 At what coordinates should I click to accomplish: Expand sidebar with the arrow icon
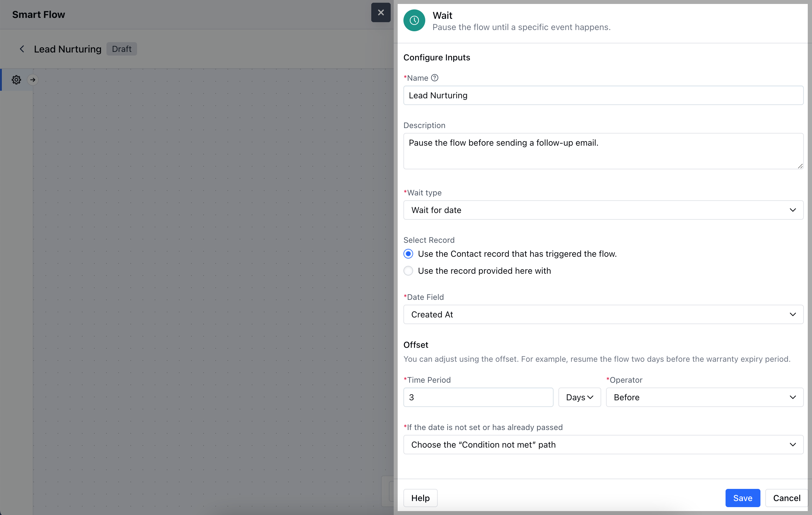click(x=33, y=80)
